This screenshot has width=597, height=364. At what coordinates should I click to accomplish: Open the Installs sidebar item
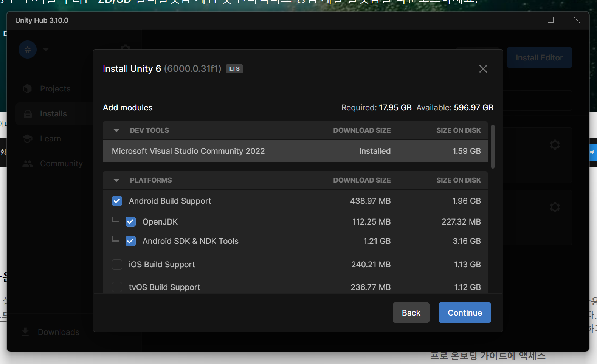pos(53,114)
